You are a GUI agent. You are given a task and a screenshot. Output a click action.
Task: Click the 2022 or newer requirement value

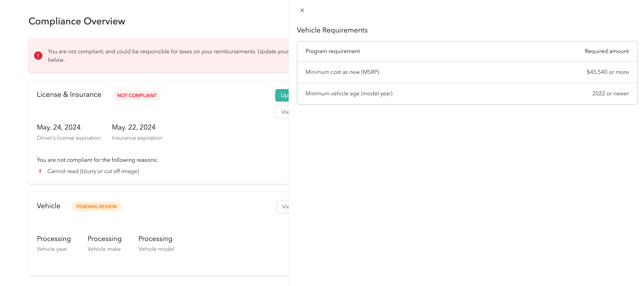(610, 93)
